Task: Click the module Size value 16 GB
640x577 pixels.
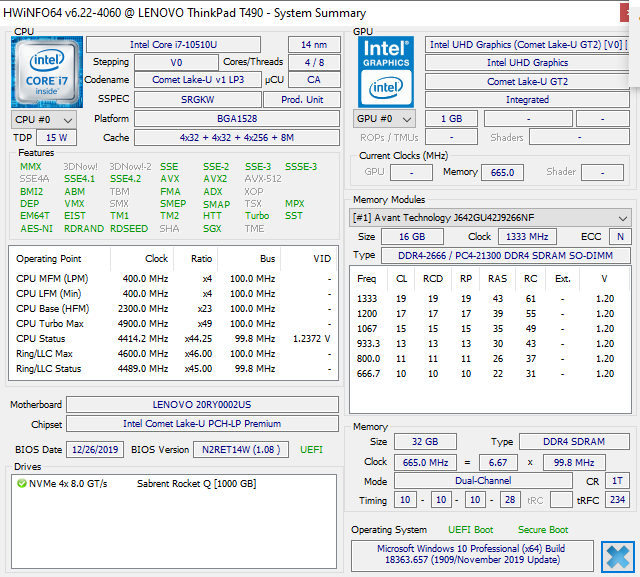Action: tap(412, 237)
